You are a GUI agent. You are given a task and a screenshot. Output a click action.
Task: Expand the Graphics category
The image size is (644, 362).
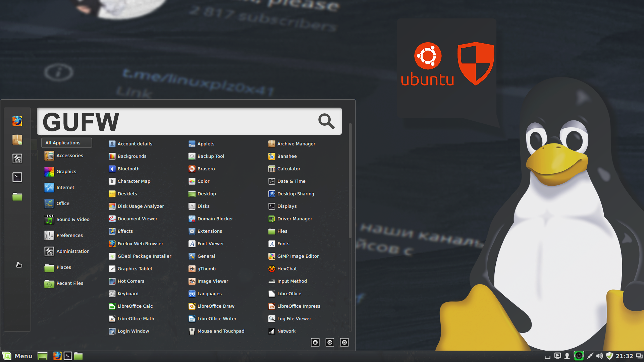66,171
